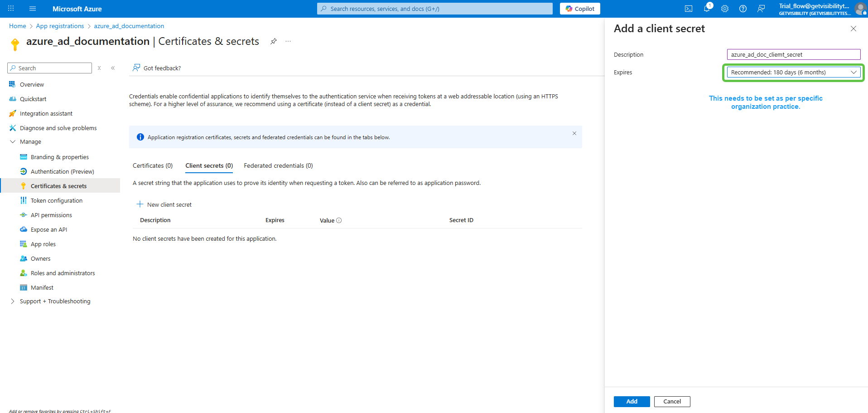Collapse the left navigation pane
This screenshot has height=413, width=868.
click(x=113, y=68)
